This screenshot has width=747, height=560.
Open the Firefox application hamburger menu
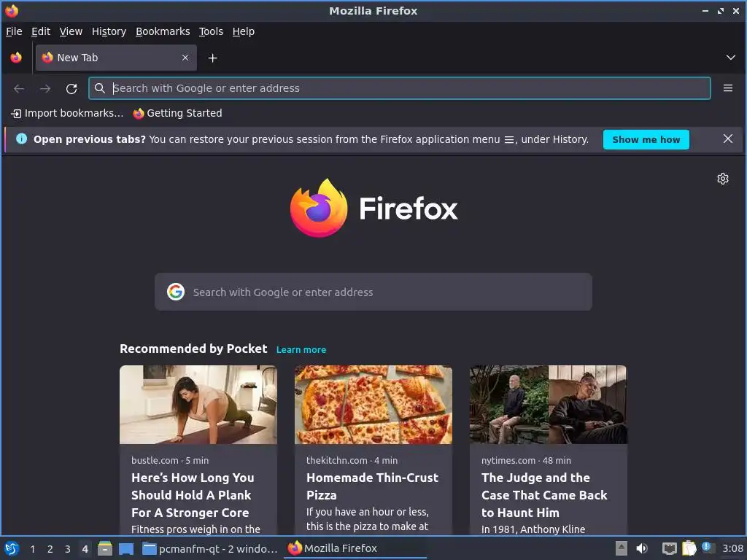727,88
